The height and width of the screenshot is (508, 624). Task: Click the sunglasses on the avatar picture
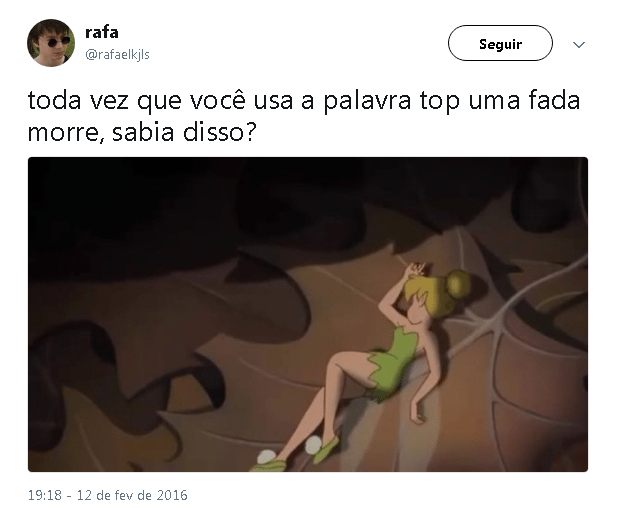[58, 41]
